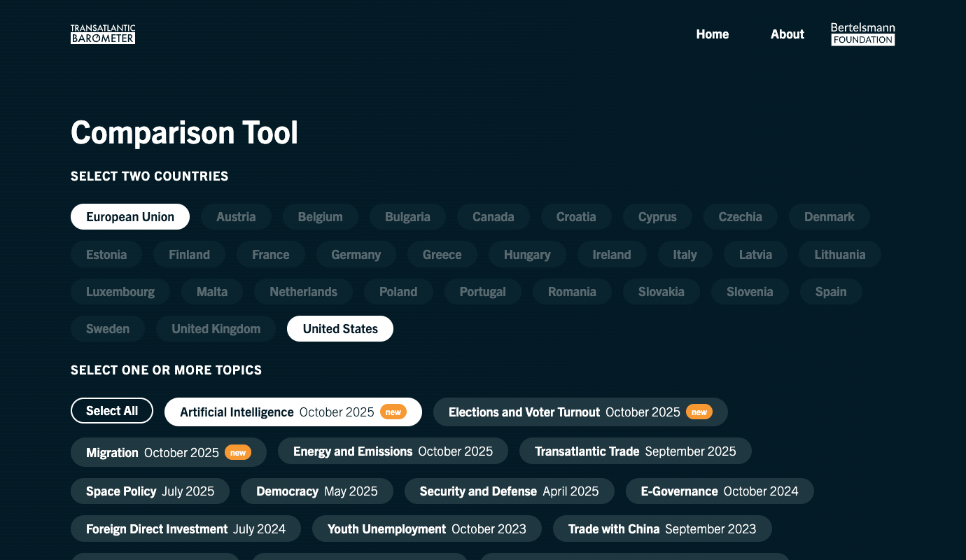This screenshot has height=560, width=966.
Task: Click the Germany country chip
Action: pyautogui.click(x=356, y=255)
